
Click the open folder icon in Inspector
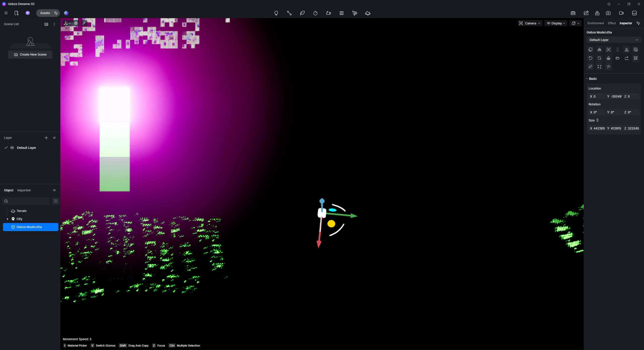[x=617, y=58]
